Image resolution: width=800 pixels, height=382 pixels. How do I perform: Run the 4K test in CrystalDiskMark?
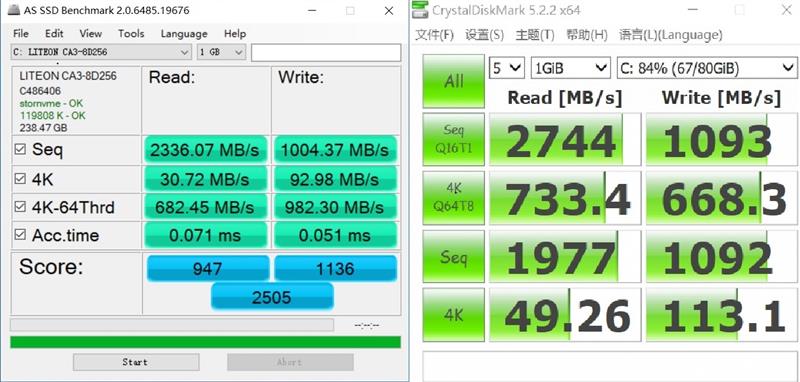pyautogui.click(x=454, y=315)
